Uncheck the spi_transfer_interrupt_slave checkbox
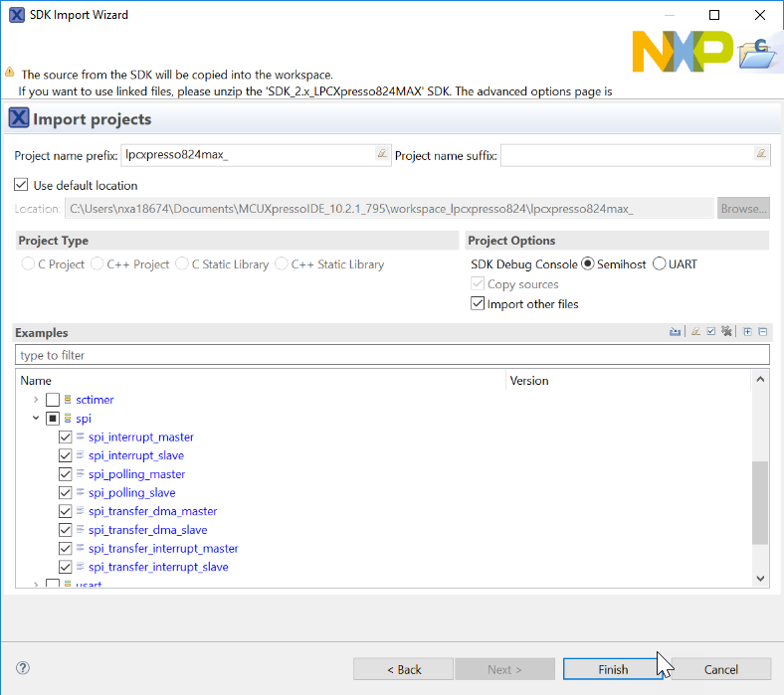 tap(65, 567)
